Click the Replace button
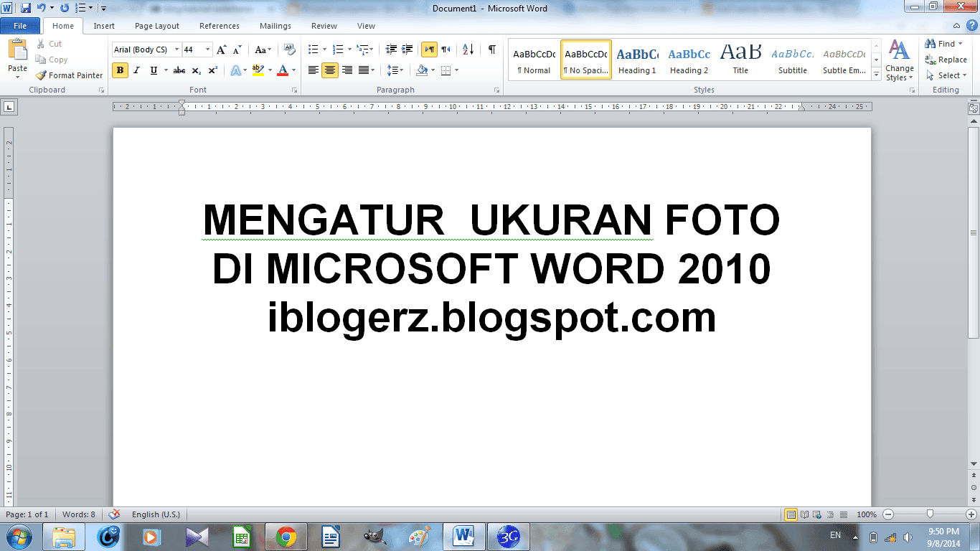This screenshot has height=551, width=980. click(946, 60)
